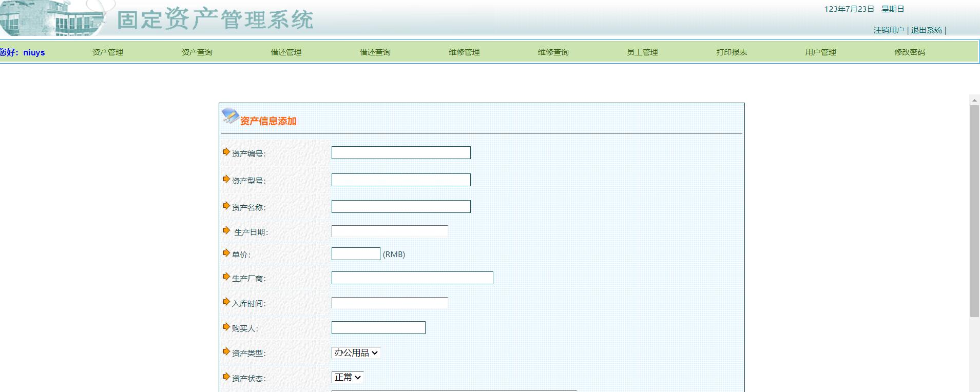The image size is (980, 392).
Task: Click the 资产信息添加 header icon
Action: pyautogui.click(x=230, y=115)
